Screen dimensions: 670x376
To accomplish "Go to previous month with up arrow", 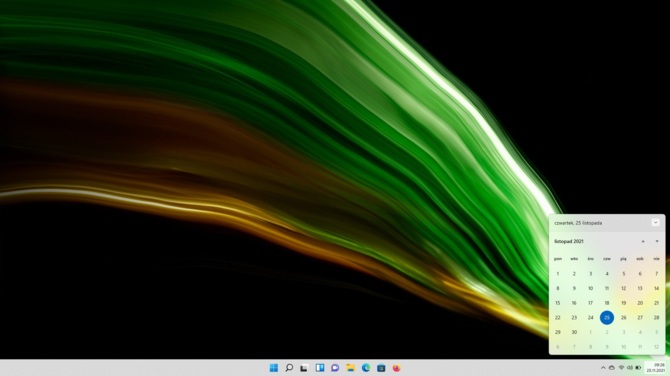I will [x=643, y=241].
